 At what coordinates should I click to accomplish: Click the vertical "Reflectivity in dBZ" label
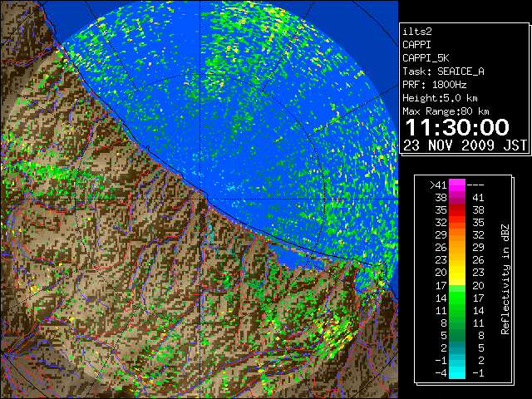[505, 279]
